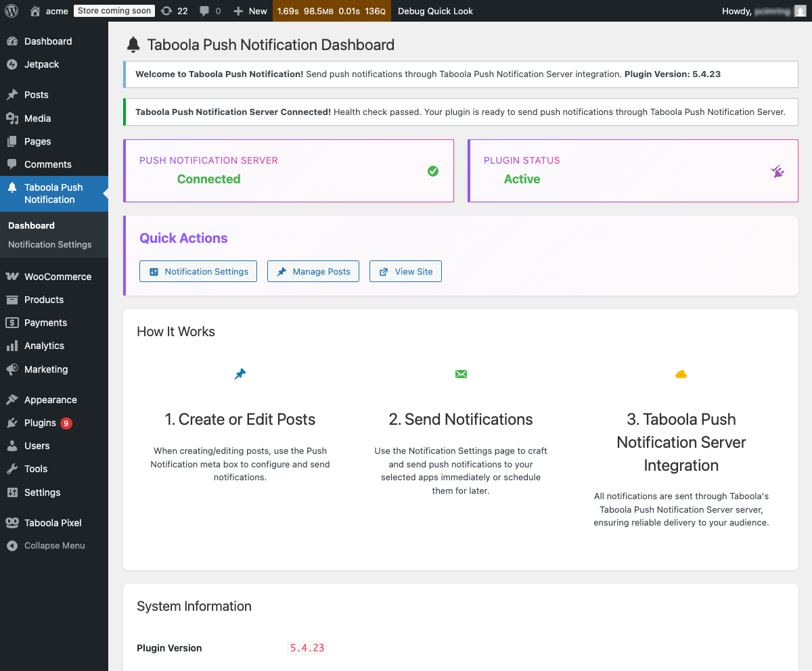This screenshot has height=671, width=812.
Task: Click the purple plug icon in Plugin Status
Action: pyautogui.click(x=777, y=171)
